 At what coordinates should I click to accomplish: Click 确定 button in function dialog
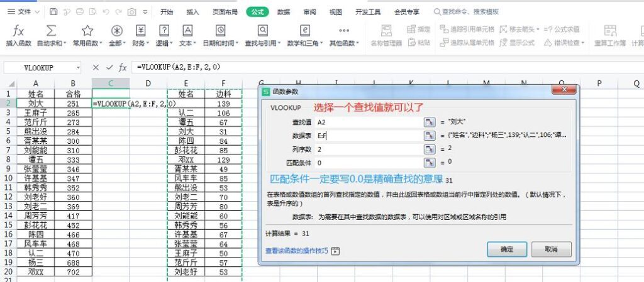tap(507, 249)
